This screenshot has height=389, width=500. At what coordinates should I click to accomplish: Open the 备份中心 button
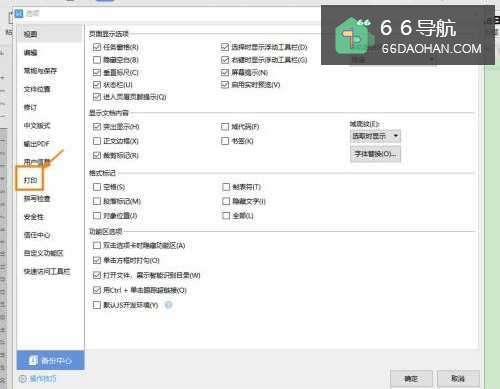point(50,360)
